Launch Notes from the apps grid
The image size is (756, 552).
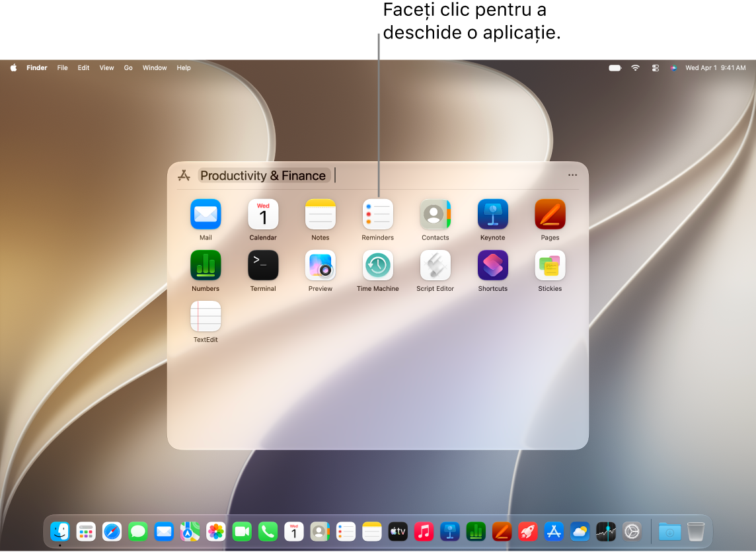click(x=320, y=214)
